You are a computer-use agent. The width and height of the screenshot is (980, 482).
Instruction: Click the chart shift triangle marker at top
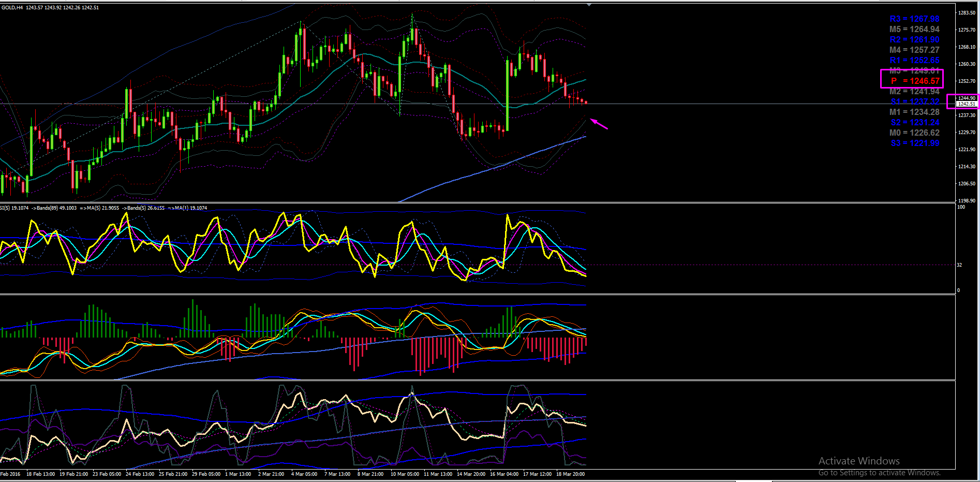coord(589,5)
